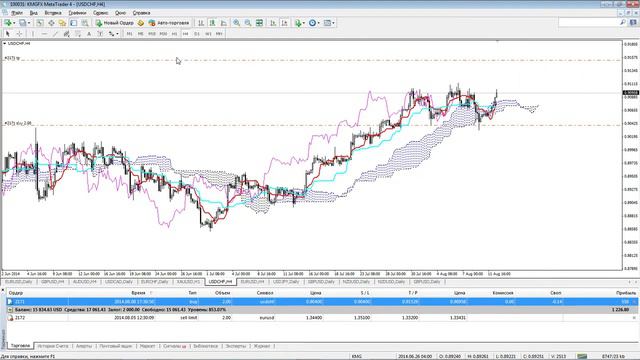Expand the New Chart dropdown arrow
Viewport: 640px width, 360px height.
click(14, 23)
